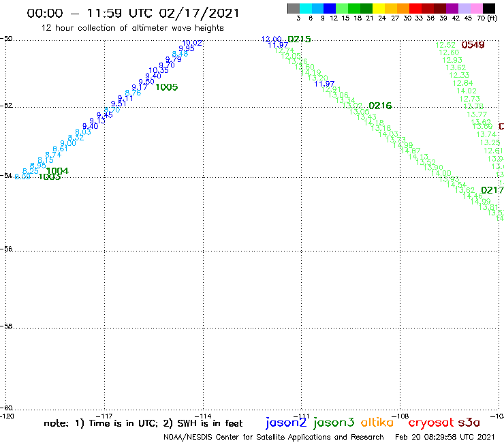The height and width of the screenshot is (443, 504).
Task: Click the wave height value 9.51
Action: coord(119,104)
